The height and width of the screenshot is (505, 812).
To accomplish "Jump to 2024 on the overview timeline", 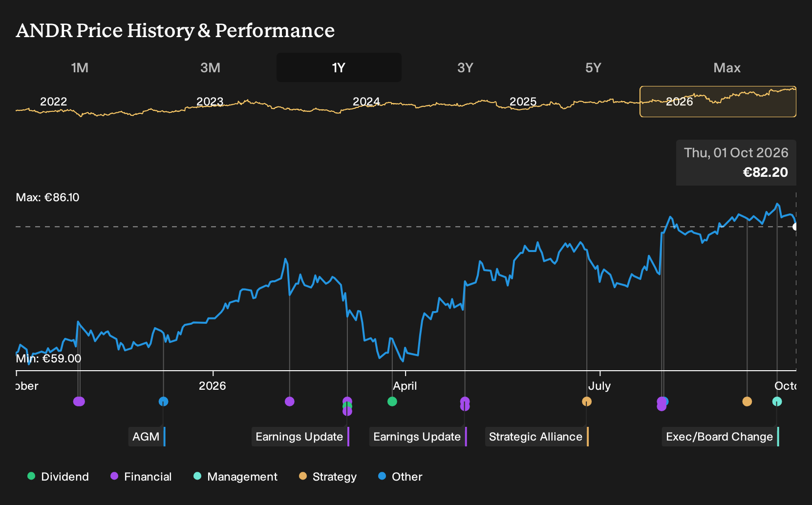I will click(366, 102).
